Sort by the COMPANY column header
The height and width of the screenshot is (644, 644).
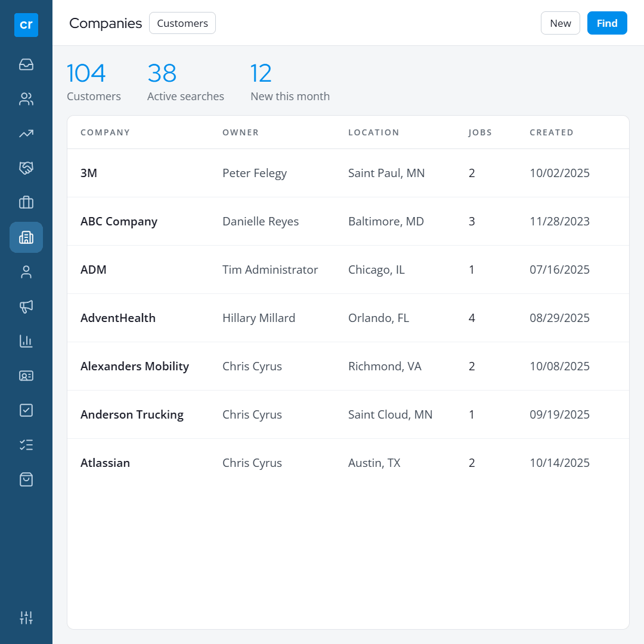coord(105,132)
